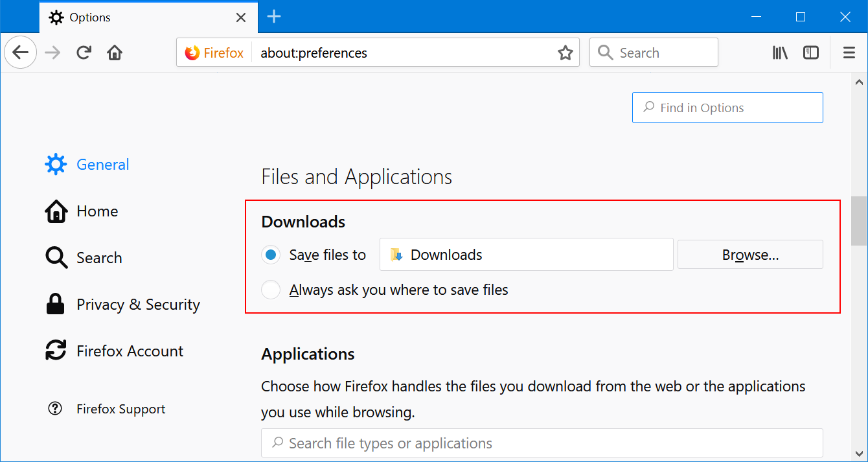Screen dimensions: 868x462
Task: Select 'Always ask you where to save files'
Action: (271, 290)
